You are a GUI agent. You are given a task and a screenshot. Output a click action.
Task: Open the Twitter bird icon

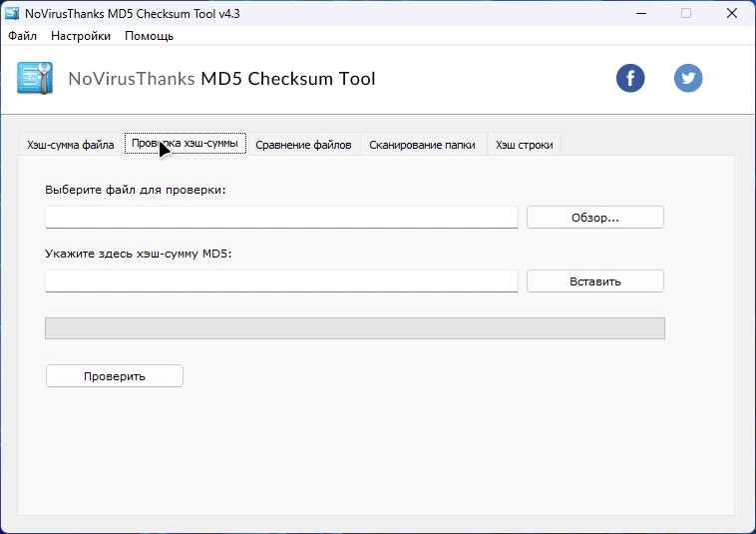click(x=688, y=78)
